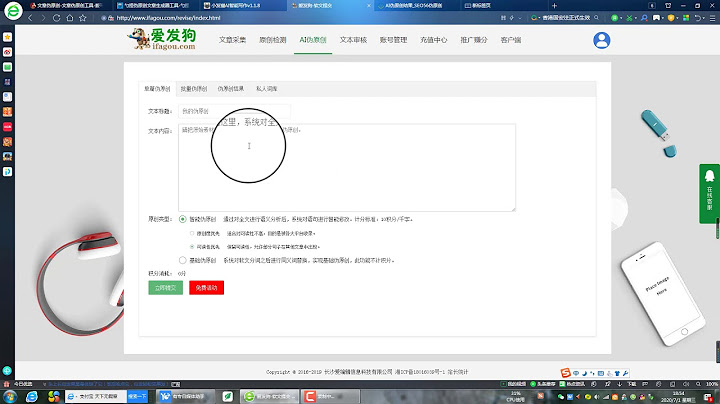Expand the dropdown next to the undo-close arrow
Screen dimensions: 720x404
704,18
